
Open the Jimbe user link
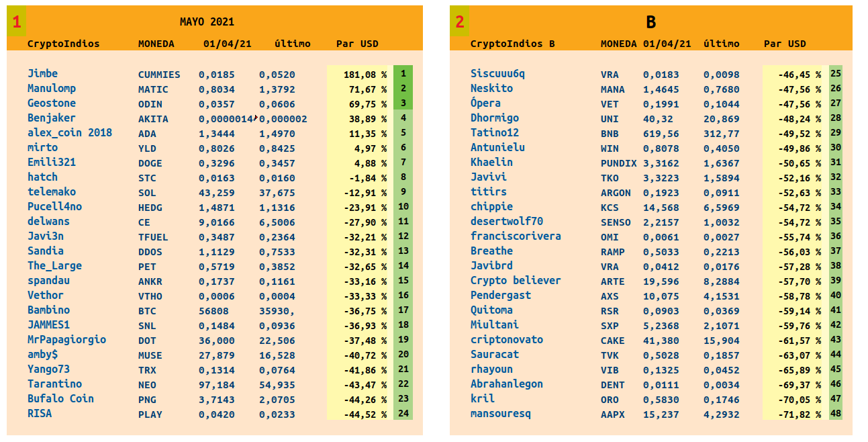tap(42, 74)
